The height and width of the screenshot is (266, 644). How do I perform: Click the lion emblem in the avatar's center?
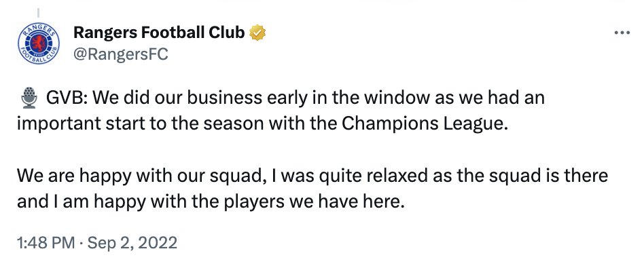point(39,42)
